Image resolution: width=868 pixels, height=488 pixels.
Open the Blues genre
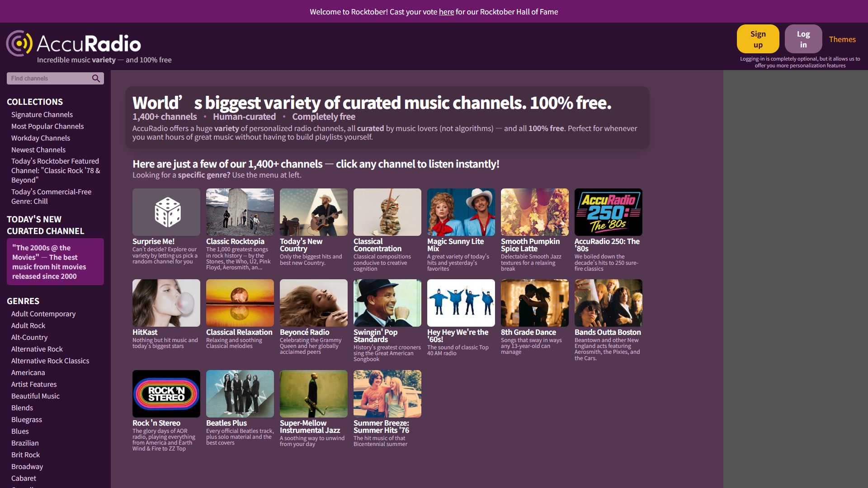click(20, 432)
